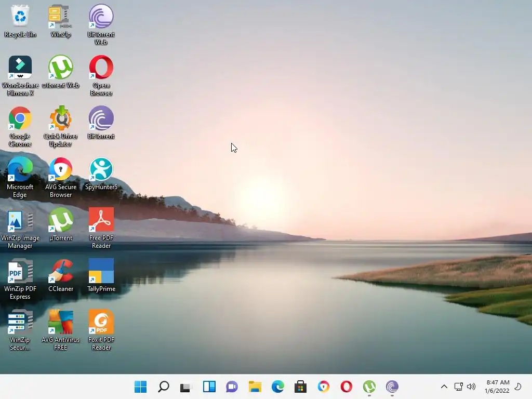Select the WinZip PDF Express shortcut

(x=20, y=279)
